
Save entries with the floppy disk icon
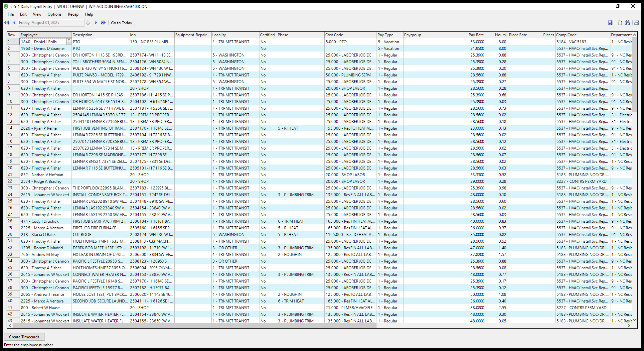pos(610,23)
